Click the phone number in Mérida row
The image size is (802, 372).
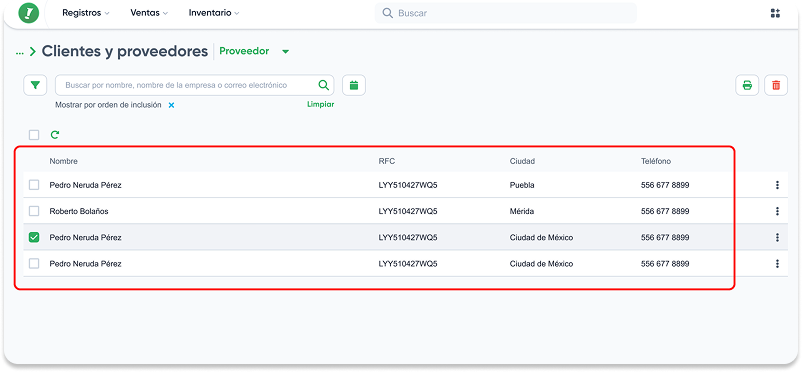pyautogui.click(x=665, y=211)
